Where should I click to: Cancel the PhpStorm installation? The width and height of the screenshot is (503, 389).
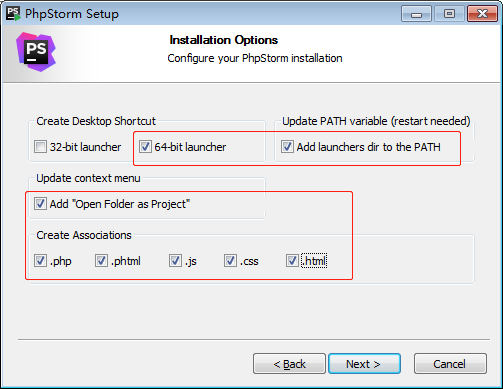450,364
